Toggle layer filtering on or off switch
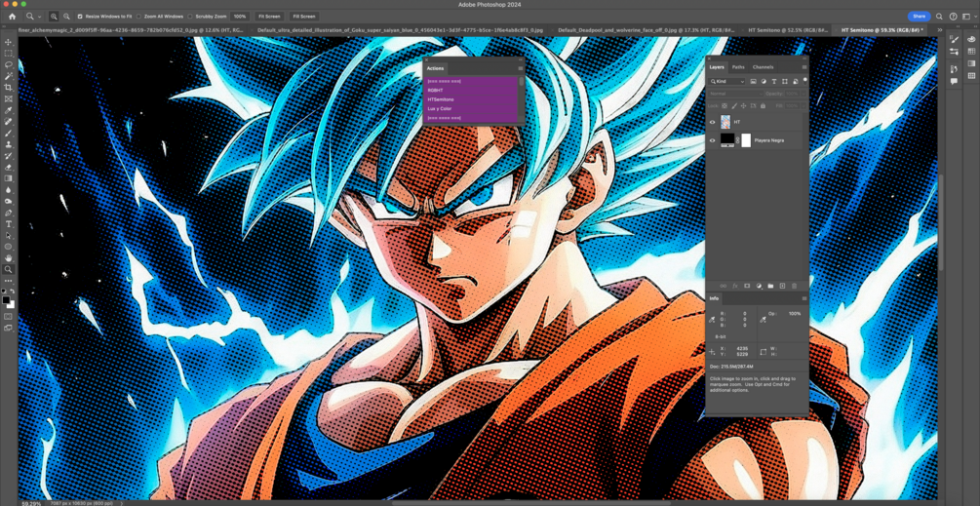Screen dimensions: 980x506 click(805, 81)
